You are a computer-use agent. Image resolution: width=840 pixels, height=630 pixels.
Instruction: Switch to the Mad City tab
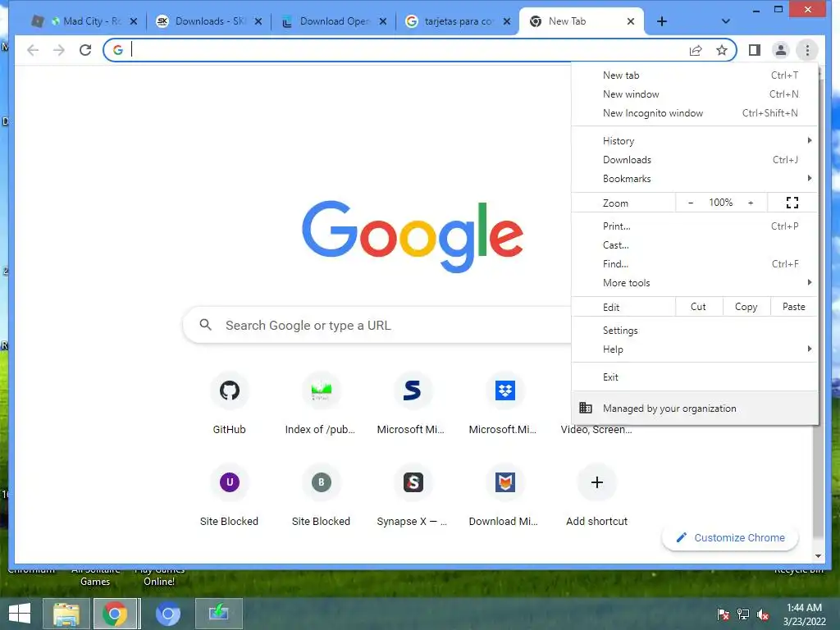point(83,21)
